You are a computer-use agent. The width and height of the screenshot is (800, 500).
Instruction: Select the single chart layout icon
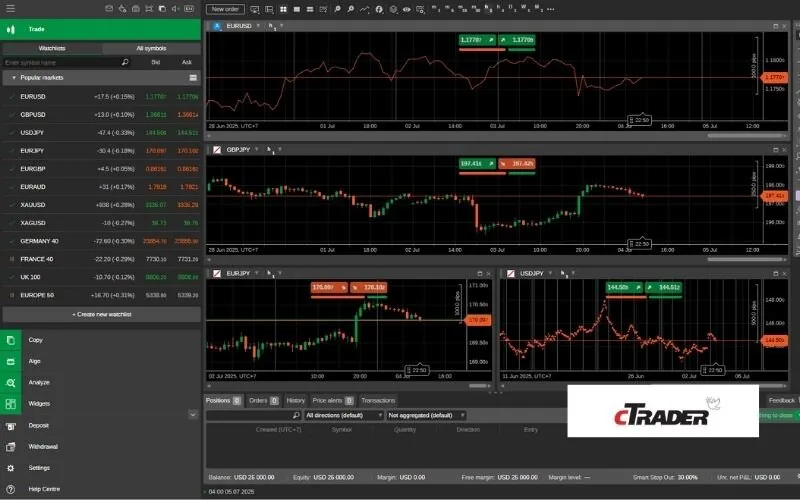click(296, 9)
